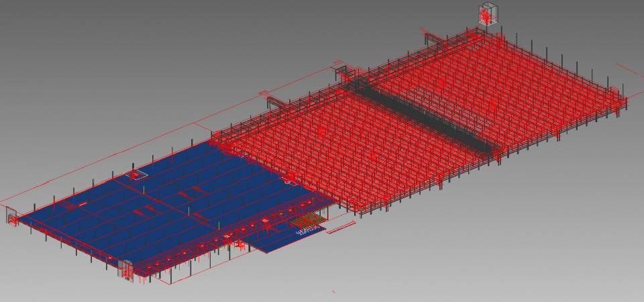This screenshot has height=302, width=644.
Task: Select the white text label near blue canopy
Action: (305, 231)
